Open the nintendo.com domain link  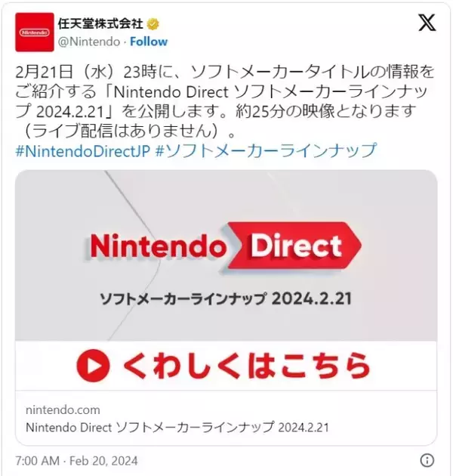click(x=63, y=410)
